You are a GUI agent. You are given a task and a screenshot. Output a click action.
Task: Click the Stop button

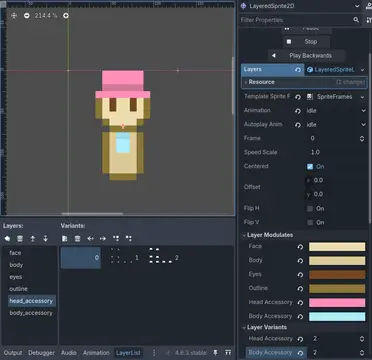coord(307,42)
